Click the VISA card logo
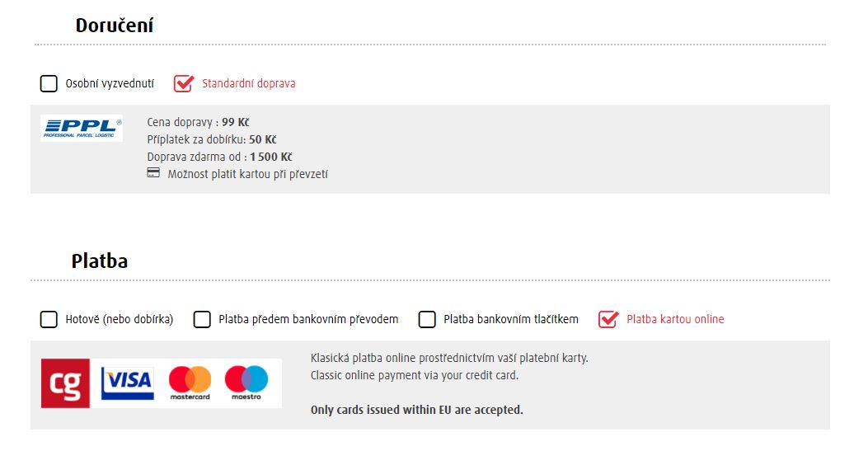Image resolution: width=868 pixels, height=451 pixels. tap(127, 383)
